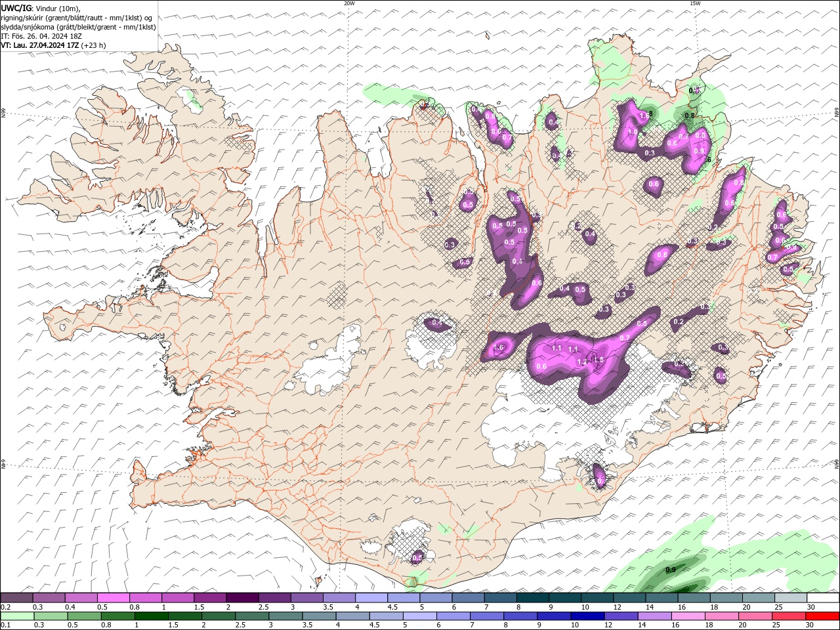This screenshot has width=840, height=630.
Task: Select the valid time 'VT: Lau. 27.04.2024 17Z (+23 h)'
Action: 53,45
